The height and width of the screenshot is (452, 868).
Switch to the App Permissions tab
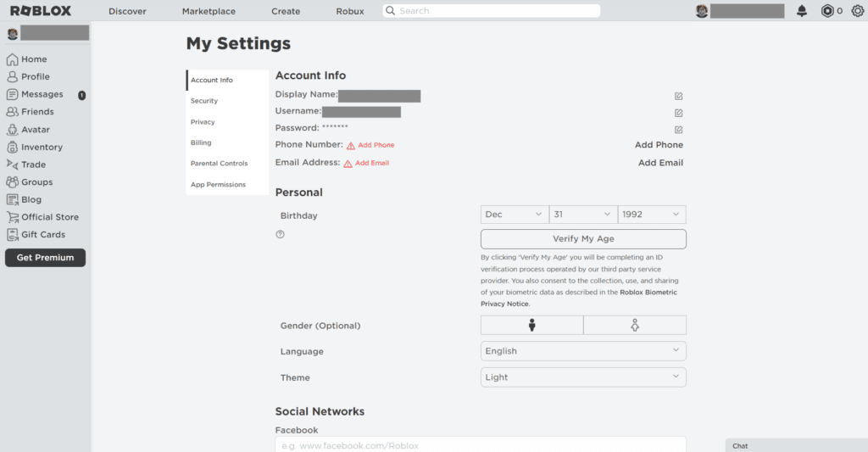coord(227,185)
